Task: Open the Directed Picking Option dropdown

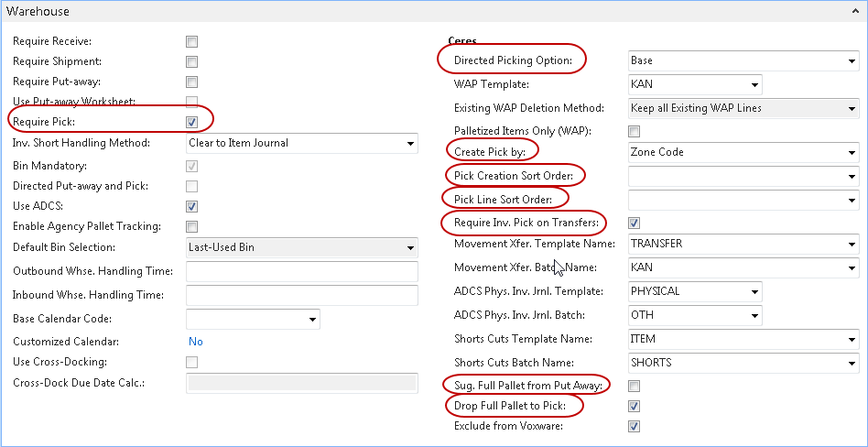Action: pyautogui.click(x=851, y=61)
